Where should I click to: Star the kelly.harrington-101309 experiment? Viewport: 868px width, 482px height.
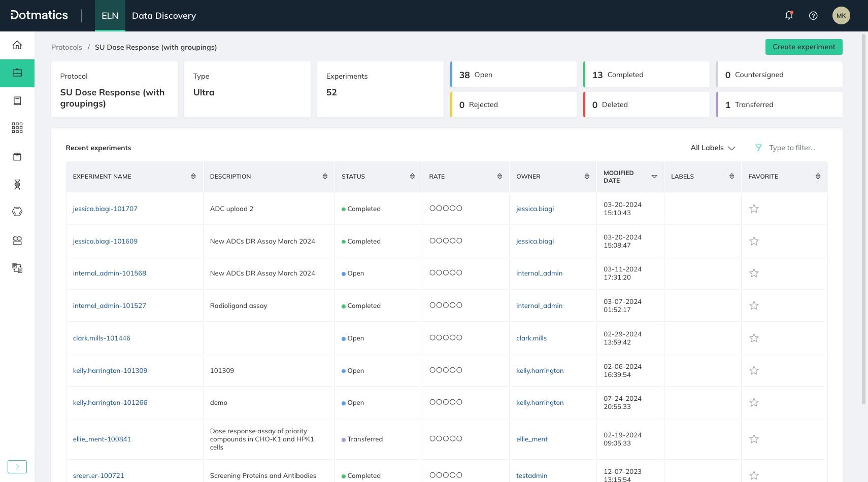click(x=754, y=370)
